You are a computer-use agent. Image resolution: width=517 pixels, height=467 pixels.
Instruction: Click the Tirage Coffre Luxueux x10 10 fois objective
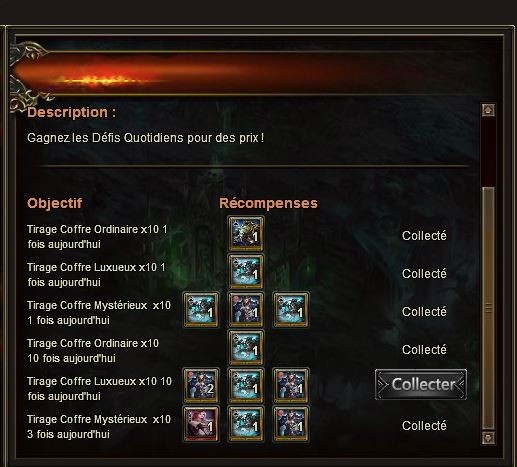tap(99, 389)
